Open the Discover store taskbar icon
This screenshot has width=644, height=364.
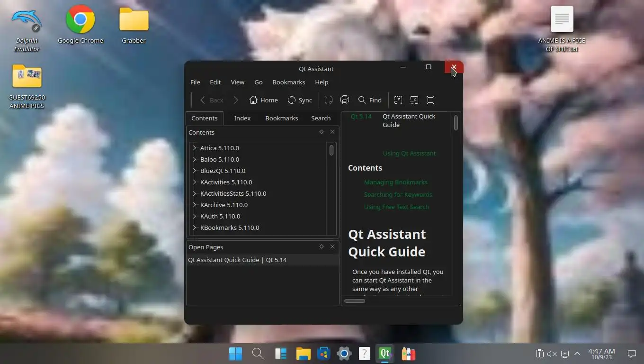pyautogui.click(x=324, y=354)
